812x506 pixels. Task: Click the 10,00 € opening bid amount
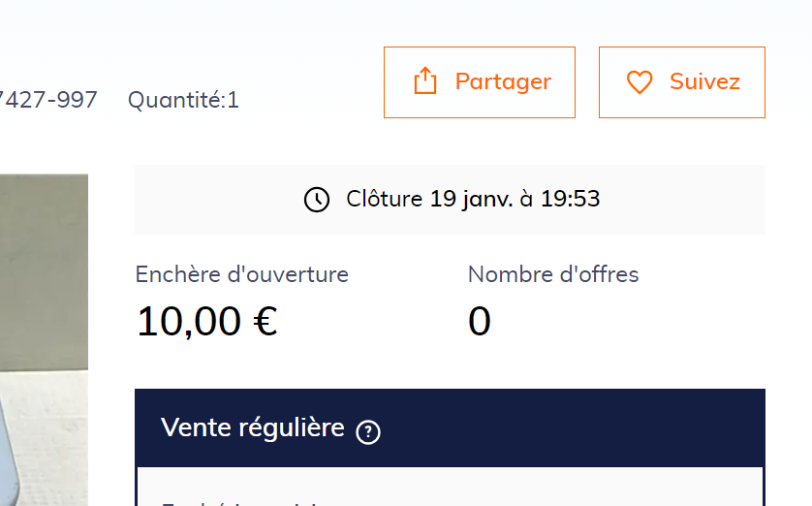(207, 322)
